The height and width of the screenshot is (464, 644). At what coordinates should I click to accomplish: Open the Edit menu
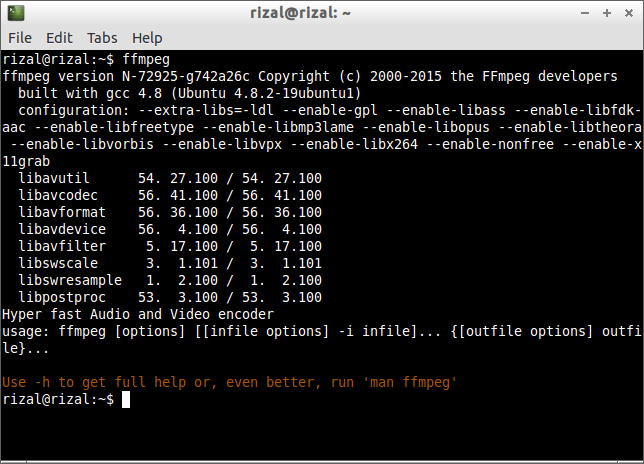tap(59, 38)
